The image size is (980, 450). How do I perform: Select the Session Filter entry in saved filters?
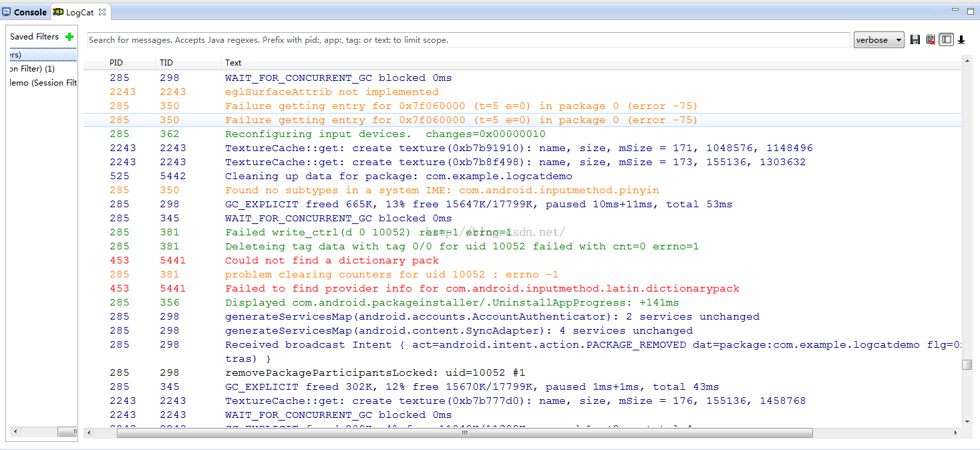[x=43, y=83]
